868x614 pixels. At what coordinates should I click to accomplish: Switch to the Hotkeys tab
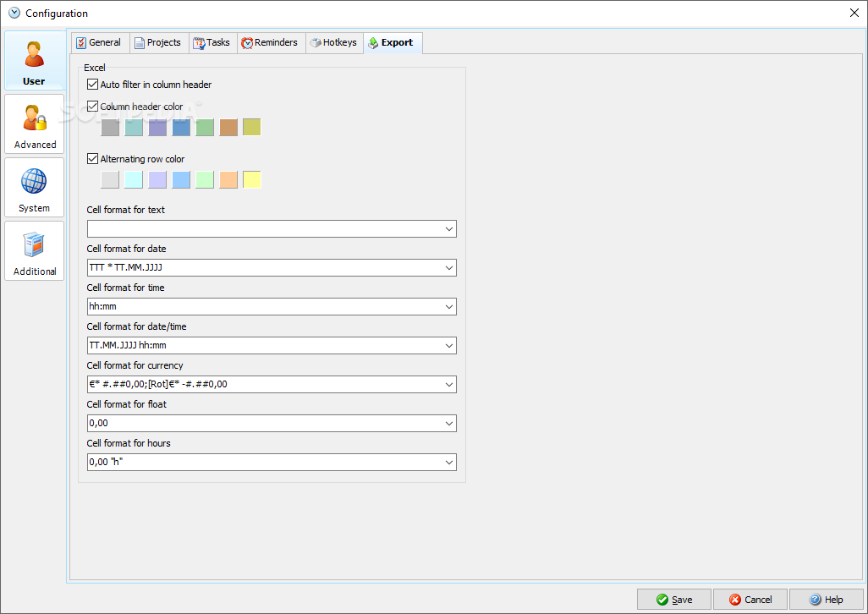(334, 42)
